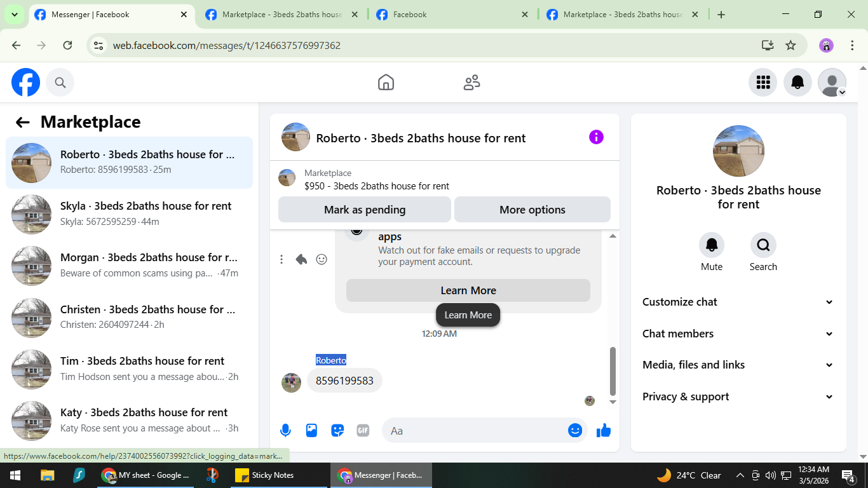Select the Roberto conversation in the list
The width and height of the screenshot is (868, 488).
[130, 163]
